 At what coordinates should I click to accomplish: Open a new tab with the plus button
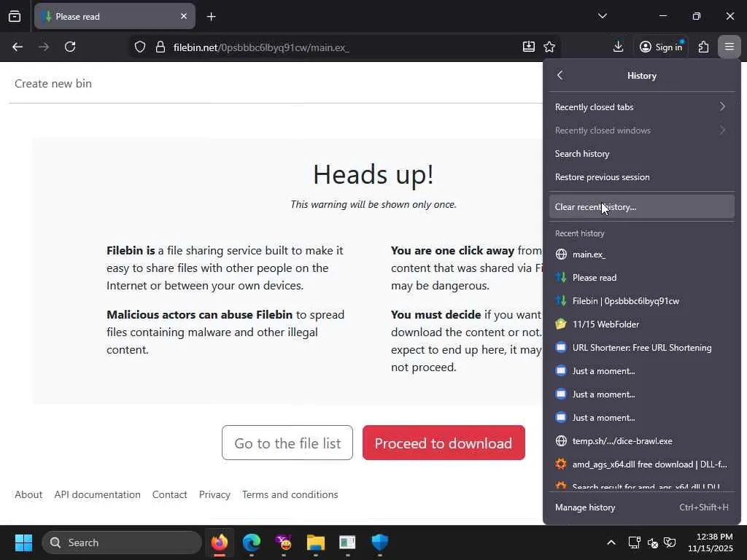coord(212,17)
